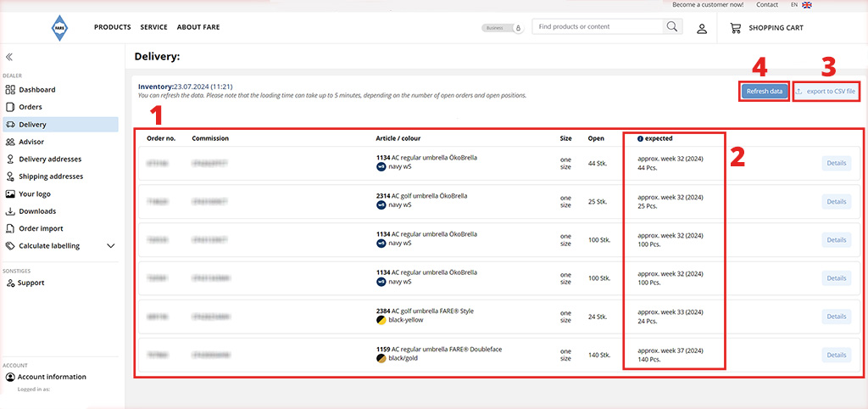
Task: Click SHOPPING CART label
Action: (776, 28)
